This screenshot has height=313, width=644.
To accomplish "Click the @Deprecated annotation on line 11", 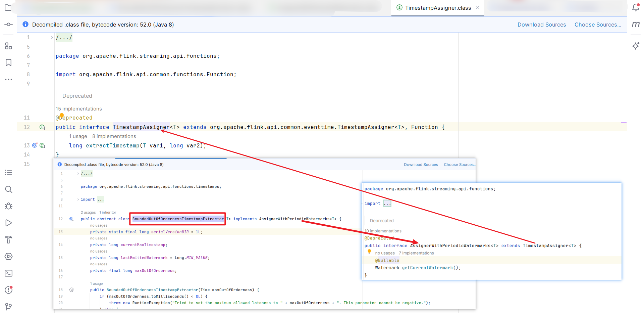I will coord(74,118).
